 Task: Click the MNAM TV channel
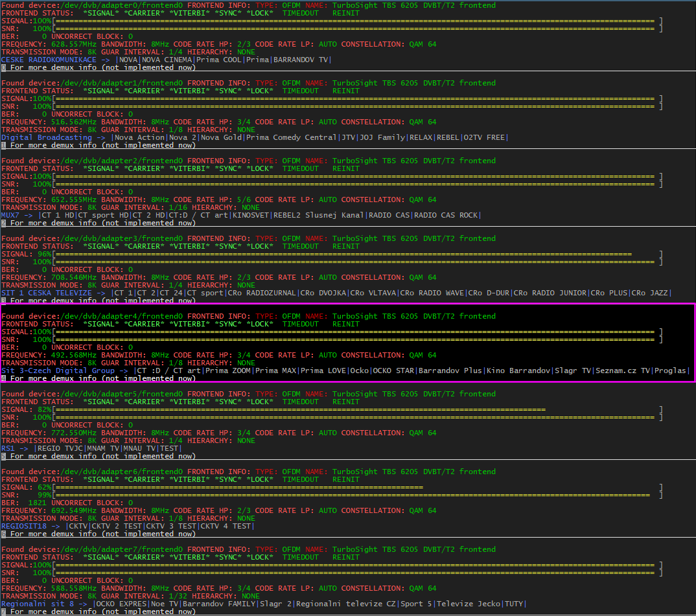coord(104,448)
